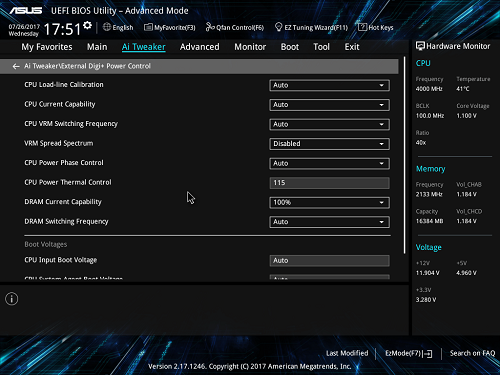
Task: Click Last Modified button
Action: [x=347, y=353]
